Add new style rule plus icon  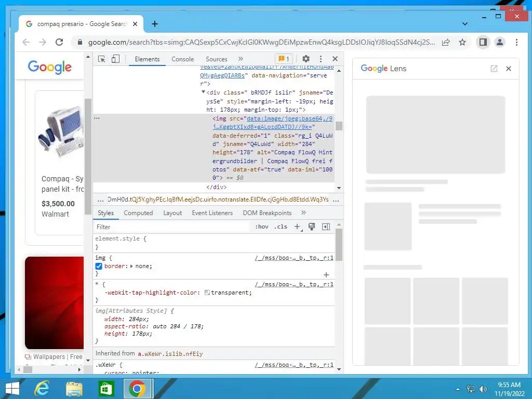pyautogui.click(x=297, y=227)
